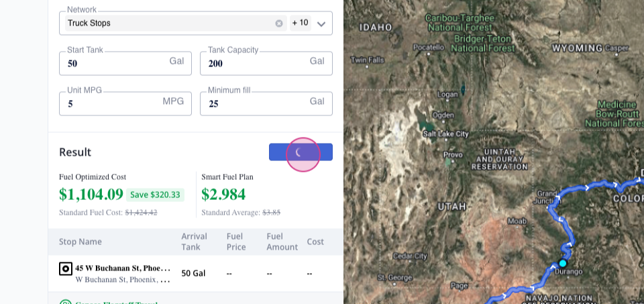Select the Minimum fill input
The width and height of the screenshot is (644, 304).
pyautogui.click(x=255, y=103)
